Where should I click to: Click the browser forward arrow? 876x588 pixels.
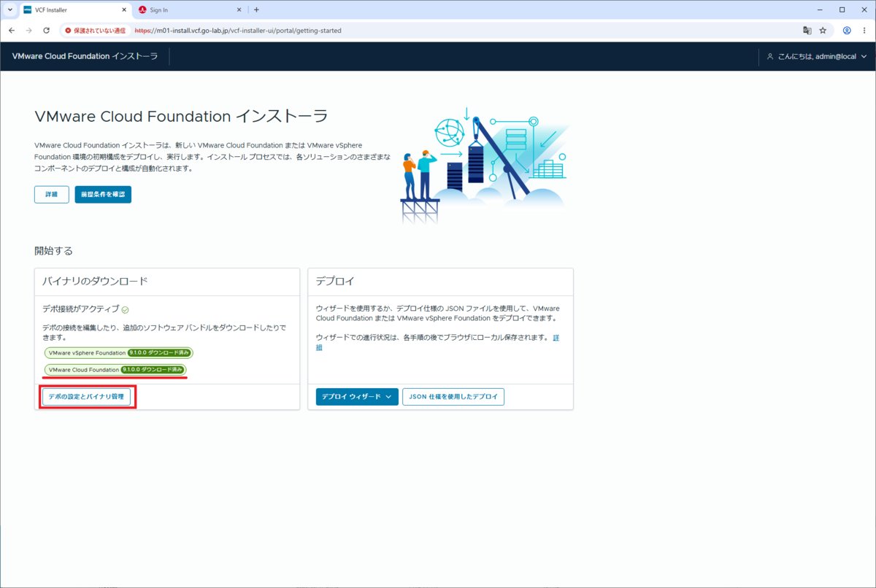(28, 31)
